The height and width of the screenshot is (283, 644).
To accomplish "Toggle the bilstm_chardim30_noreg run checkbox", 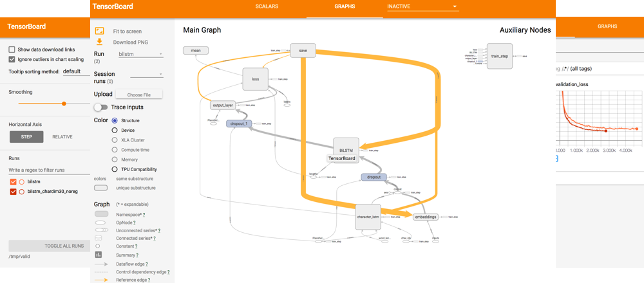I will (13, 192).
